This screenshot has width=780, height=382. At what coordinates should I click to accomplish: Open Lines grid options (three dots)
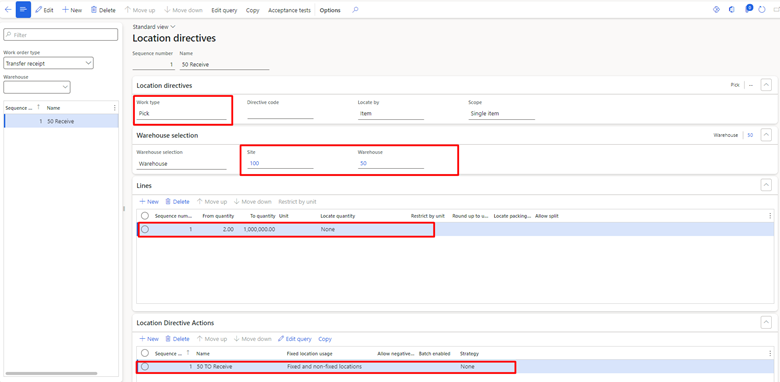[x=770, y=216]
